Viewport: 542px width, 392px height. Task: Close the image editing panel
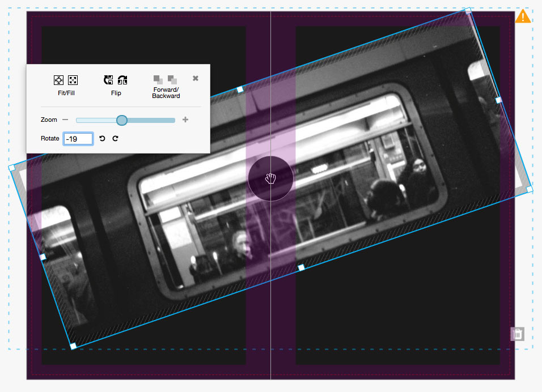(x=195, y=78)
